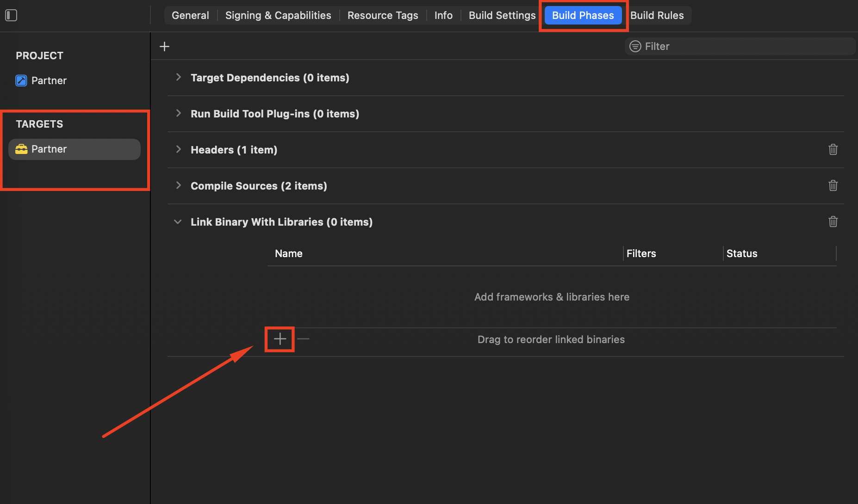Expand Target Dependencies section
This screenshot has width=858, height=504.
tap(178, 77)
